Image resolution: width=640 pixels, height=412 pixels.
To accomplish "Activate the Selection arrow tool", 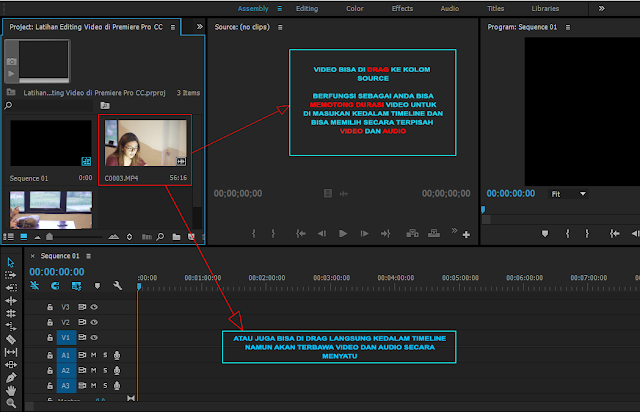I will (x=10, y=262).
